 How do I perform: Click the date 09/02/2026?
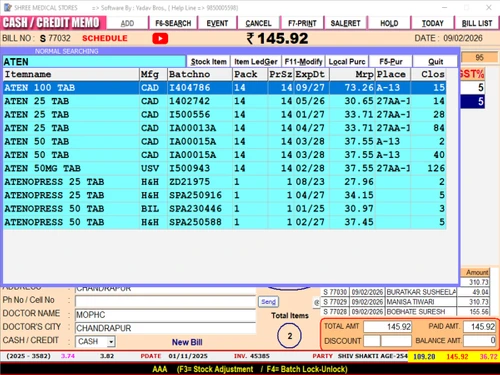(x=463, y=38)
